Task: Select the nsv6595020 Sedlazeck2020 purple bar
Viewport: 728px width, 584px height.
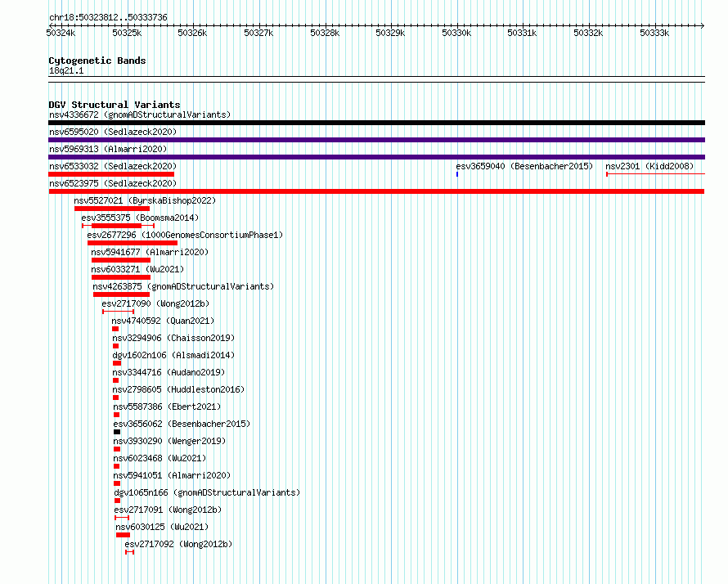Action: (376, 140)
